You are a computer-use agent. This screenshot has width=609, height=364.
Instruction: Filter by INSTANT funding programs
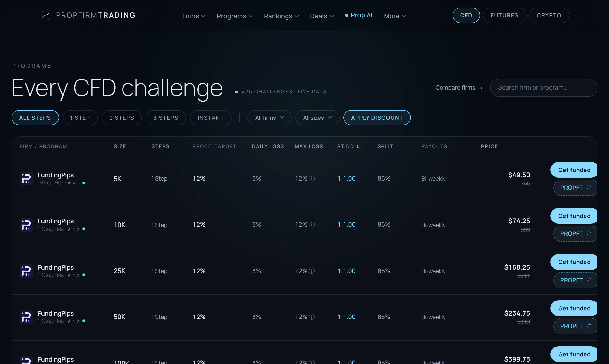211,118
